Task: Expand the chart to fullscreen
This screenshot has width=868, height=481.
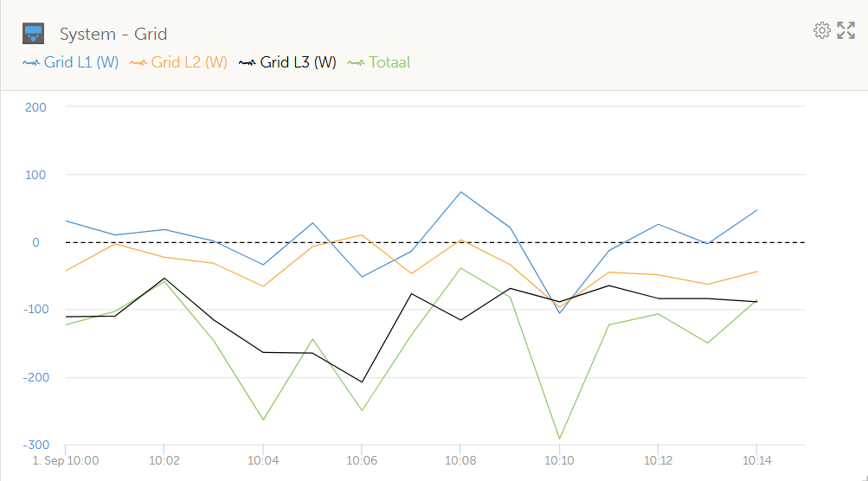Action: click(846, 31)
